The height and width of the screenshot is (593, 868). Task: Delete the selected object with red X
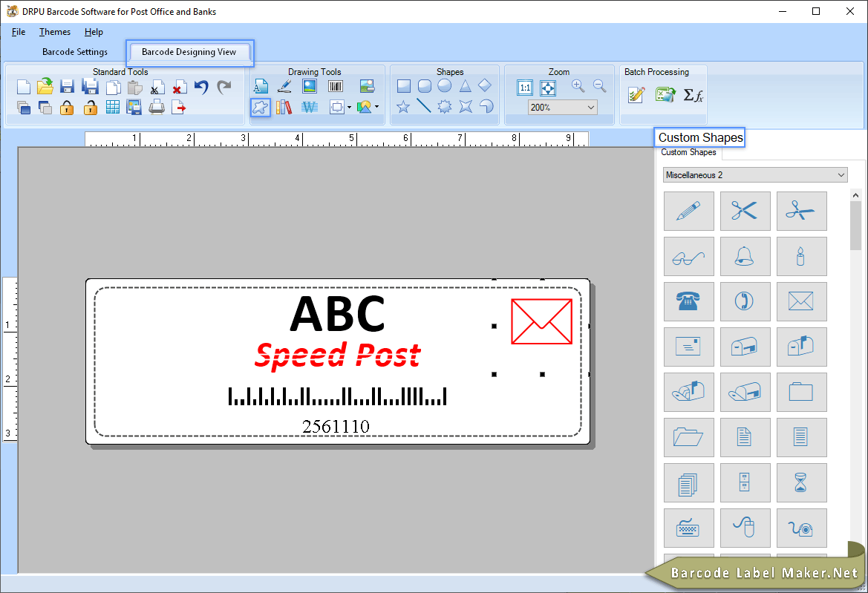coord(179,88)
